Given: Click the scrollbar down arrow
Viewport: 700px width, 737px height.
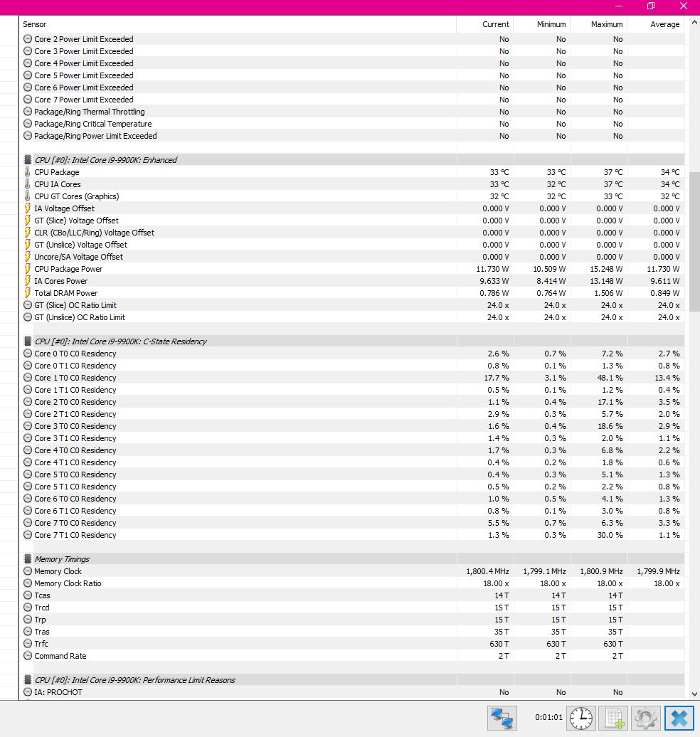Looking at the screenshot, I should click(x=694, y=694).
